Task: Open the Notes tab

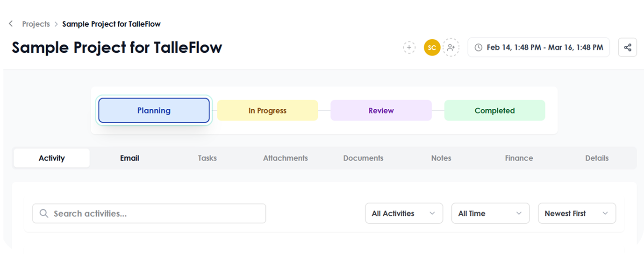Action: tap(441, 158)
